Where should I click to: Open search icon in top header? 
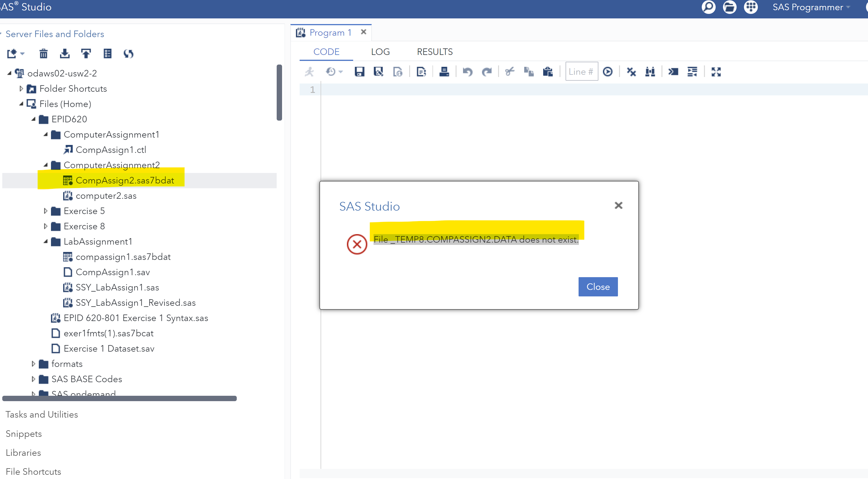[x=708, y=7]
